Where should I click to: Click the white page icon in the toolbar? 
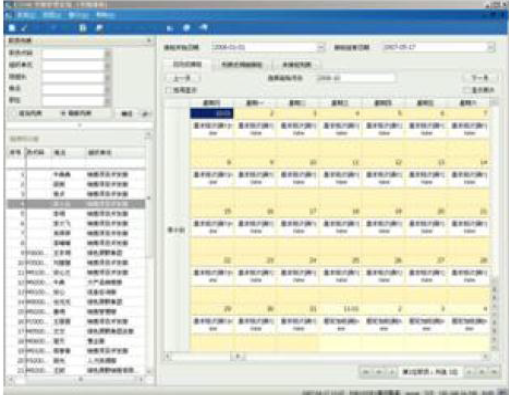click(12, 28)
